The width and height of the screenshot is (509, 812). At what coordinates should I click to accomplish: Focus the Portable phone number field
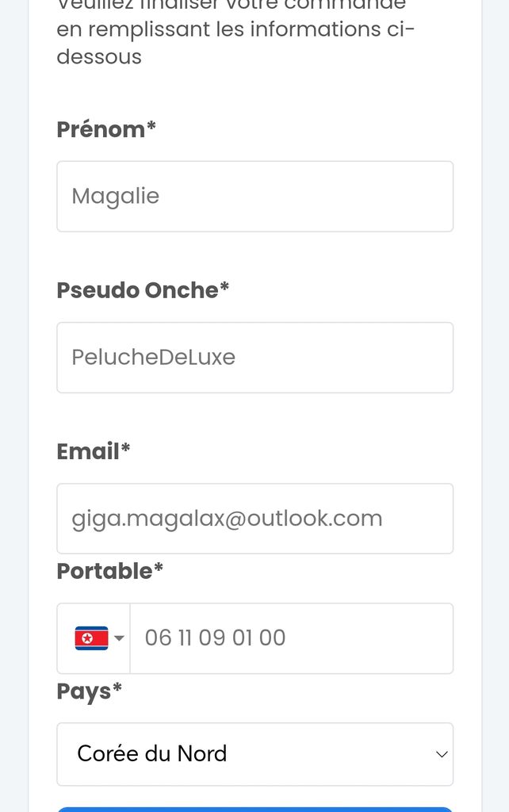[292, 638]
